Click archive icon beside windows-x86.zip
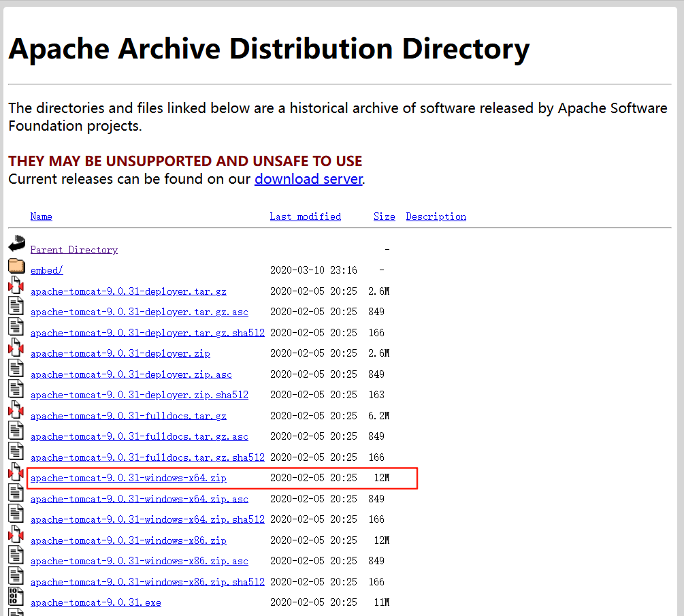The image size is (684, 616). [16, 534]
